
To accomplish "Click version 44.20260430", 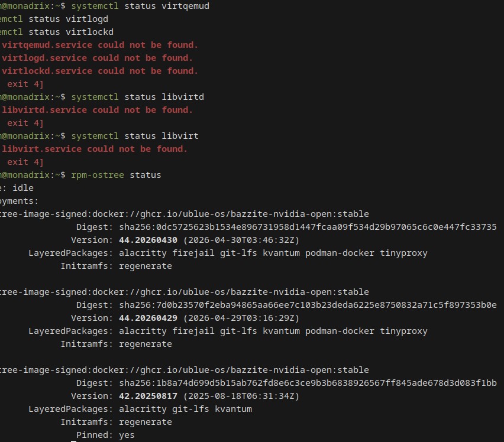I will pyautogui.click(x=148, y=240).
